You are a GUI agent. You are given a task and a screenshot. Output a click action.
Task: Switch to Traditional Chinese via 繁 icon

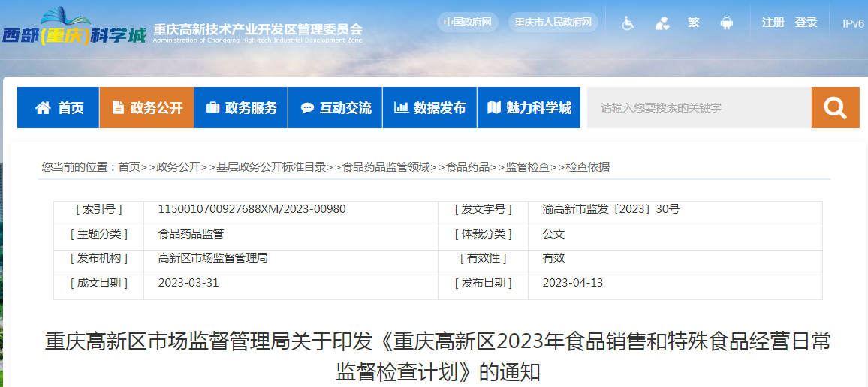[x=694, y=22]
